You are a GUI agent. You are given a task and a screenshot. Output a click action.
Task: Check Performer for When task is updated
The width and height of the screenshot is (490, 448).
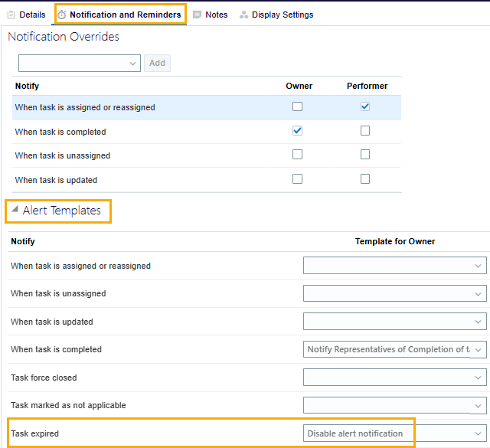[365, 179]
